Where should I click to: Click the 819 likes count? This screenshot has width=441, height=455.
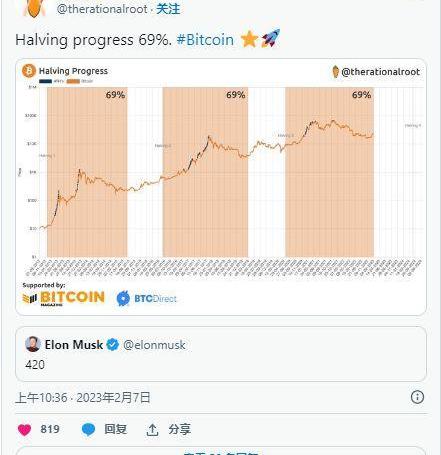50,429
